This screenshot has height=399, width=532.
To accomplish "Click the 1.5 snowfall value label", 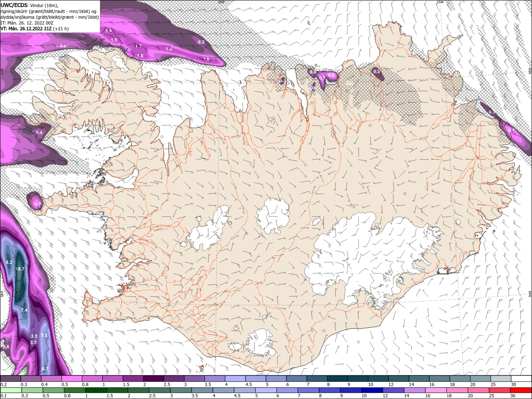I will click(x=114, y=40).
